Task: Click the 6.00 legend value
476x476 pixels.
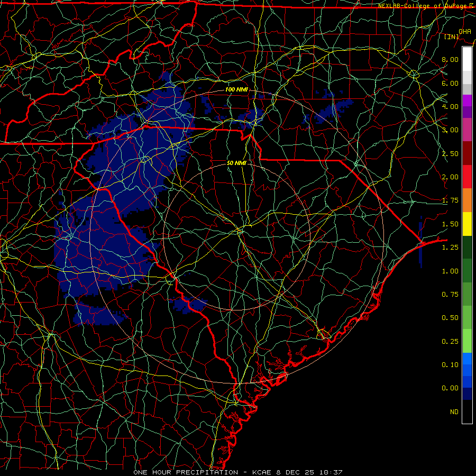Action: click(450, 83)
